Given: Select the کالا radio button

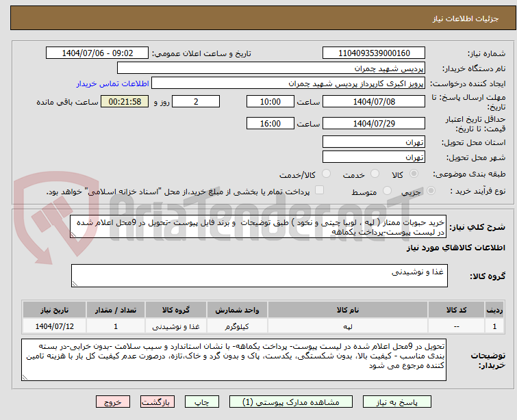Looking at the screenshot, I should click(414, 174).
